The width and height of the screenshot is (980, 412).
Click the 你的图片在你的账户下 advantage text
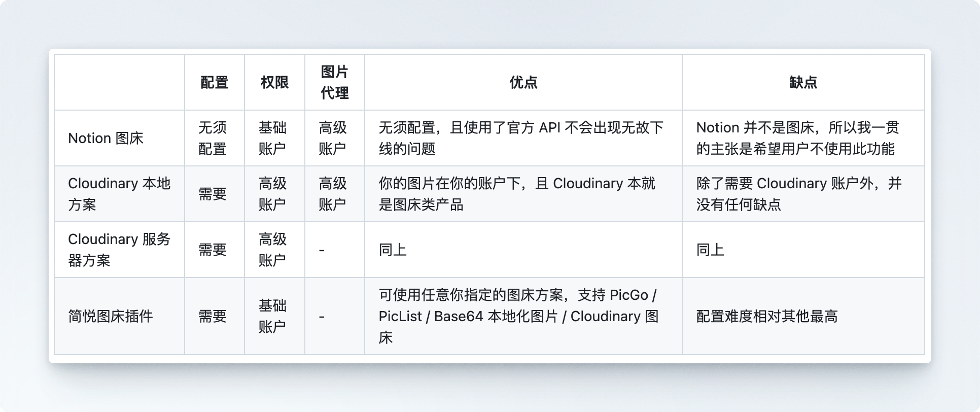pos(517,194)
